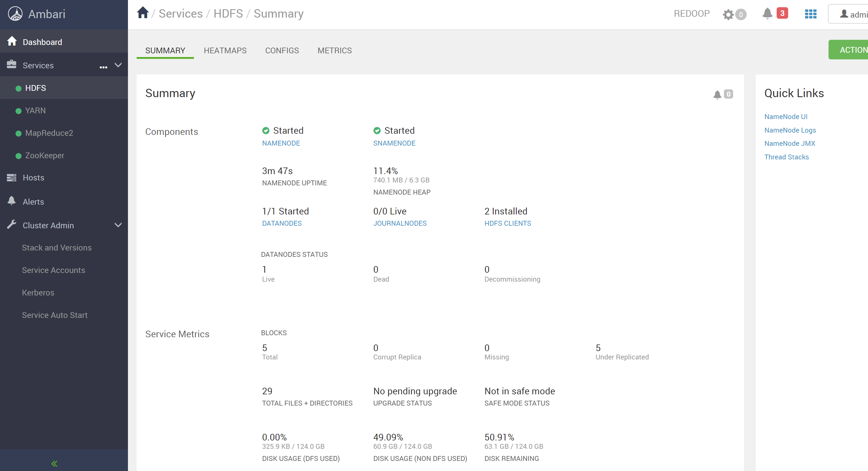Click 'No pending upgrade' status text

coord(415,391)
